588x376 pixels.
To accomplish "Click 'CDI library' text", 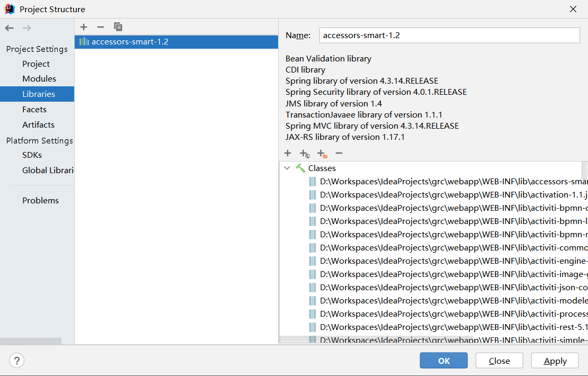I will click(x=305, y=70).
